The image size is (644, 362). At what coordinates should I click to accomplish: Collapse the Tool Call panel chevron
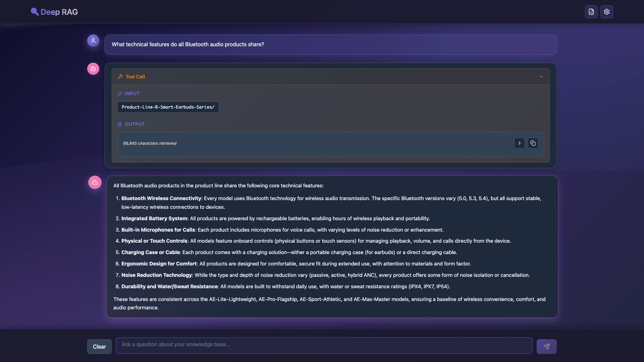coord(541,77)
